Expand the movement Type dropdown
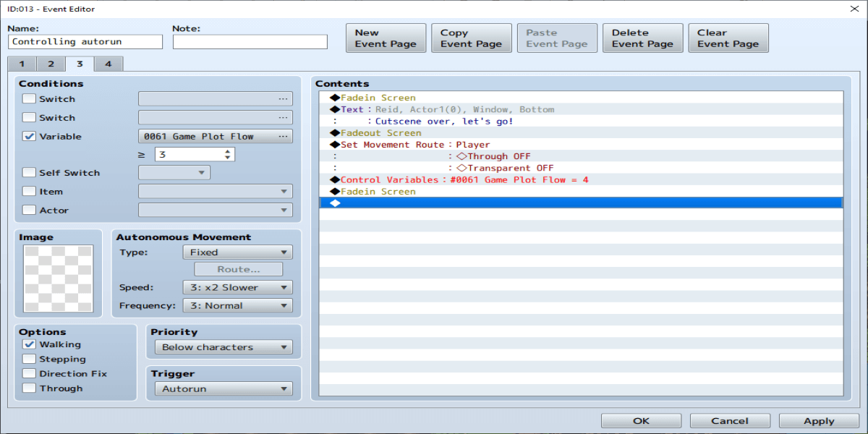 coord(237,252)
